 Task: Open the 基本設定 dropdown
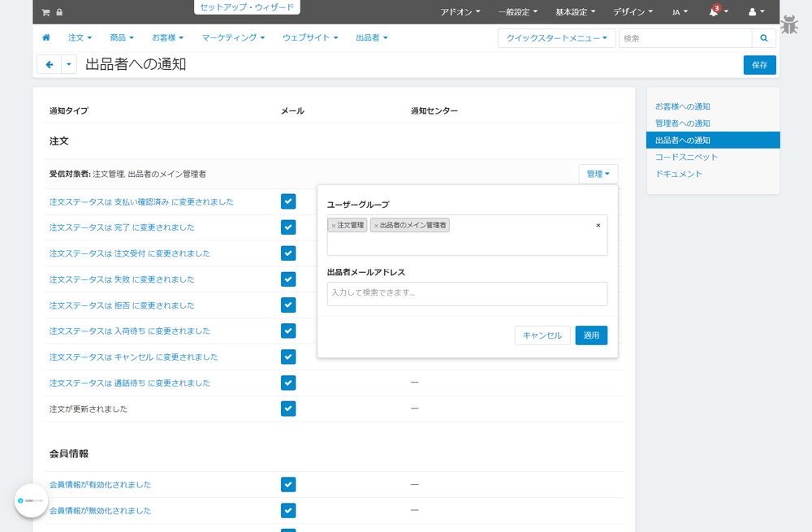(576, 12)
